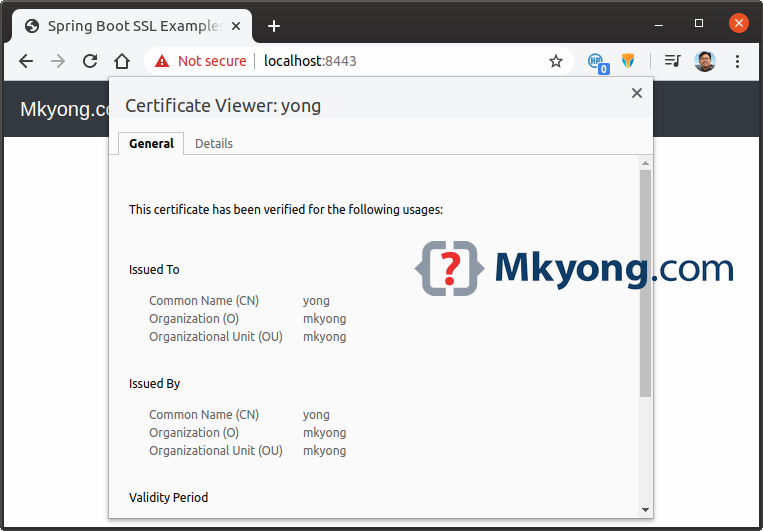Reload the localhost page
The width and height of the screenshot is (763, 531).
click(x=90, y=61)
